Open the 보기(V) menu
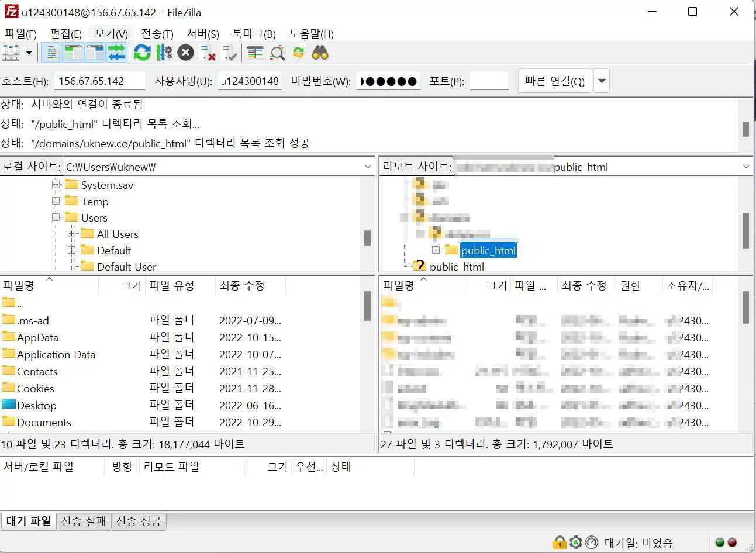This screenshot has height=553, width=756. click(x=111, y=34)
